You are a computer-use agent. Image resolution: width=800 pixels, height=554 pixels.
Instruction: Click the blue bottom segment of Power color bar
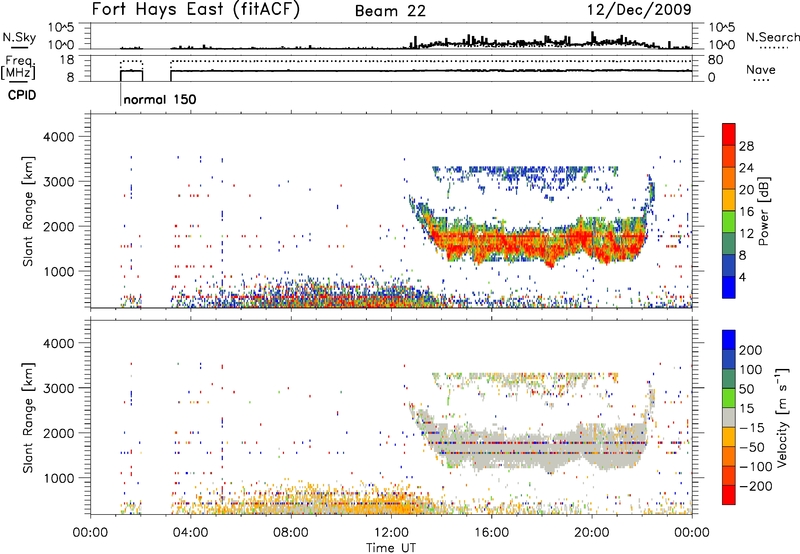point(729,287)
